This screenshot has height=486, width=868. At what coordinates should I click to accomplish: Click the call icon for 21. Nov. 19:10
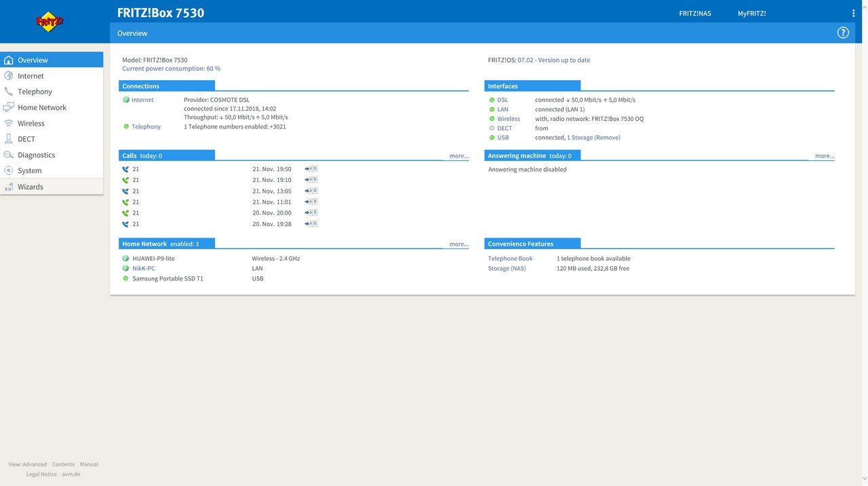pos(125,180)
